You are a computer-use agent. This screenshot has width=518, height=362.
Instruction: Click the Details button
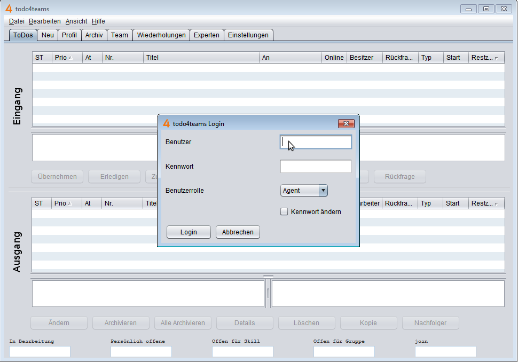coord(245,323)
